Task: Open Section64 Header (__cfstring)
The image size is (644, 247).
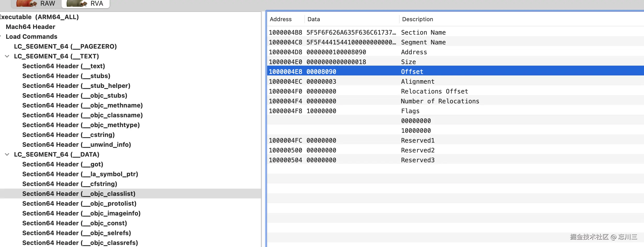Action: click(70, 184)
